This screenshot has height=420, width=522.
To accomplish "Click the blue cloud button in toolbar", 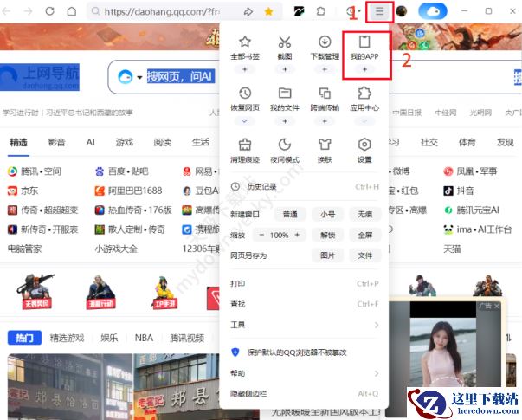I will pyautogui.click(x=433, y=11).
